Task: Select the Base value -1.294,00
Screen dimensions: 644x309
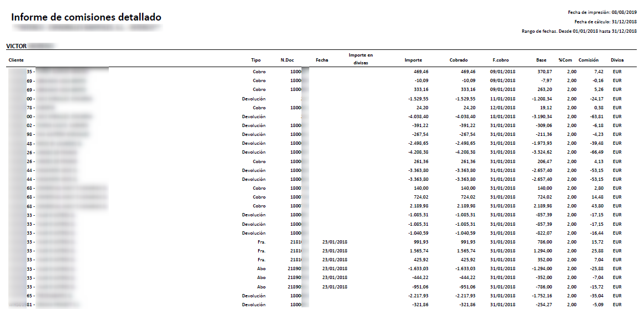Action: [542, 269]
